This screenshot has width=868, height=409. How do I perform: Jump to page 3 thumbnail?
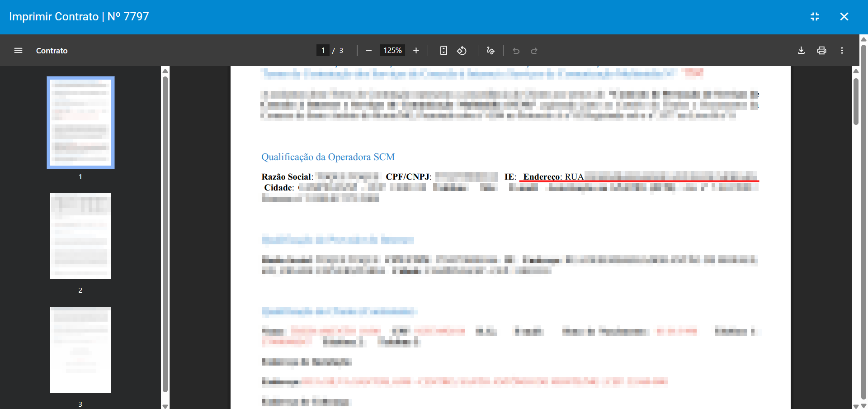point(80,350)
